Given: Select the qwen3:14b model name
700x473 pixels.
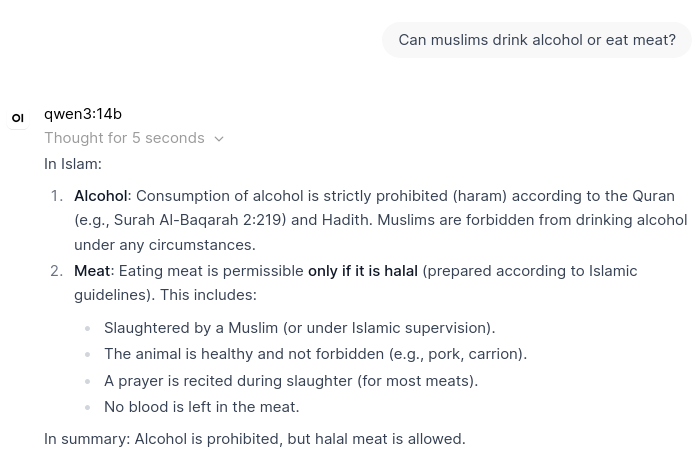Looking at the screenshot, I should [x=83, y=114].
